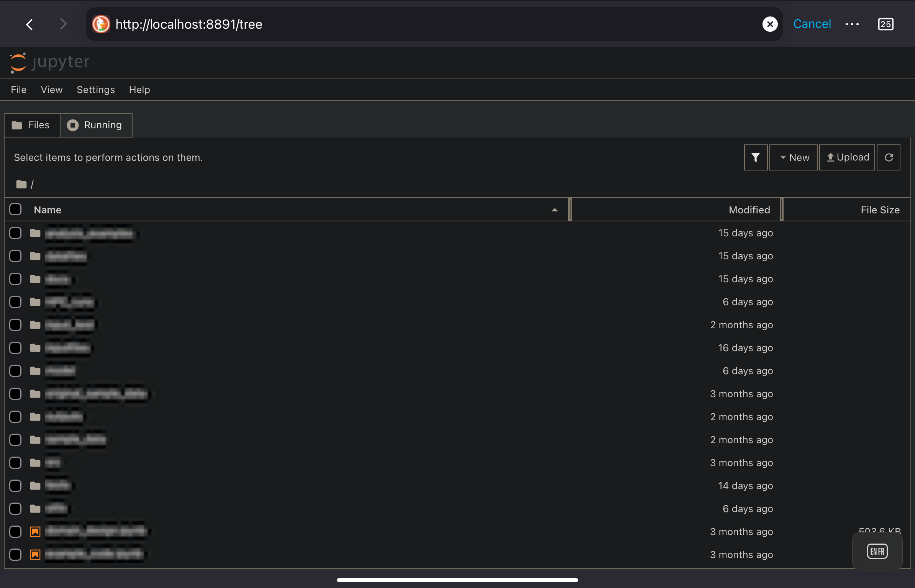Viewport: 915px width, 588px height.
Task: Open the tab switcher showing 25 tabs
Action: (885, 24)
